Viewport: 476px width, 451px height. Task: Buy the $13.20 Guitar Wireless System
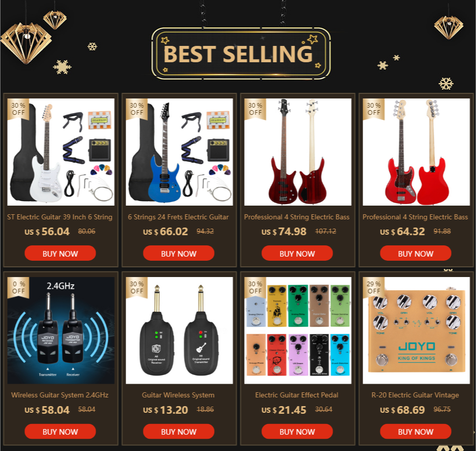coord(179,431)
